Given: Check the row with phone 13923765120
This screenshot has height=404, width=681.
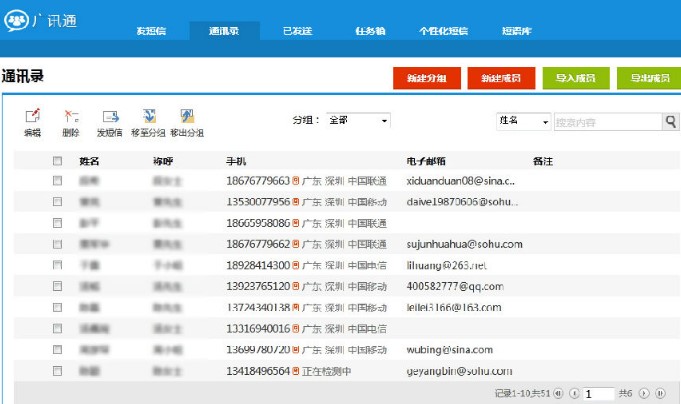Looking at the screenshot, I should (57, 286).
